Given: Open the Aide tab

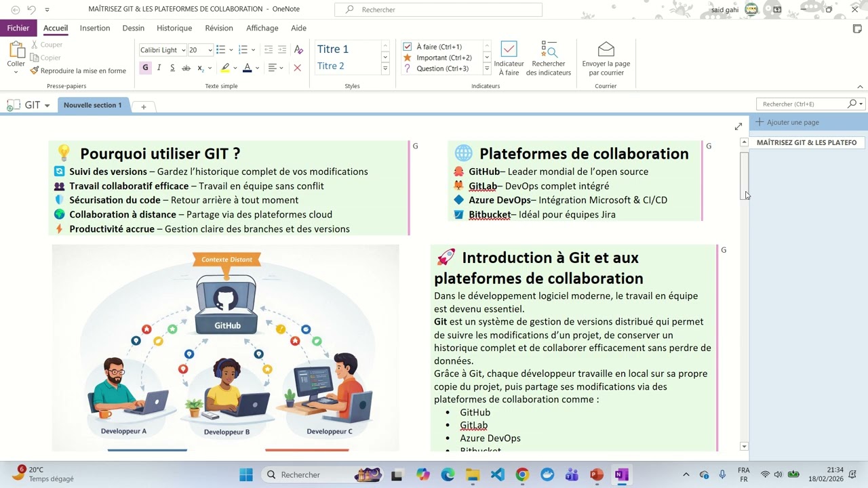Looking at the screenshot, I should [298, 28].
